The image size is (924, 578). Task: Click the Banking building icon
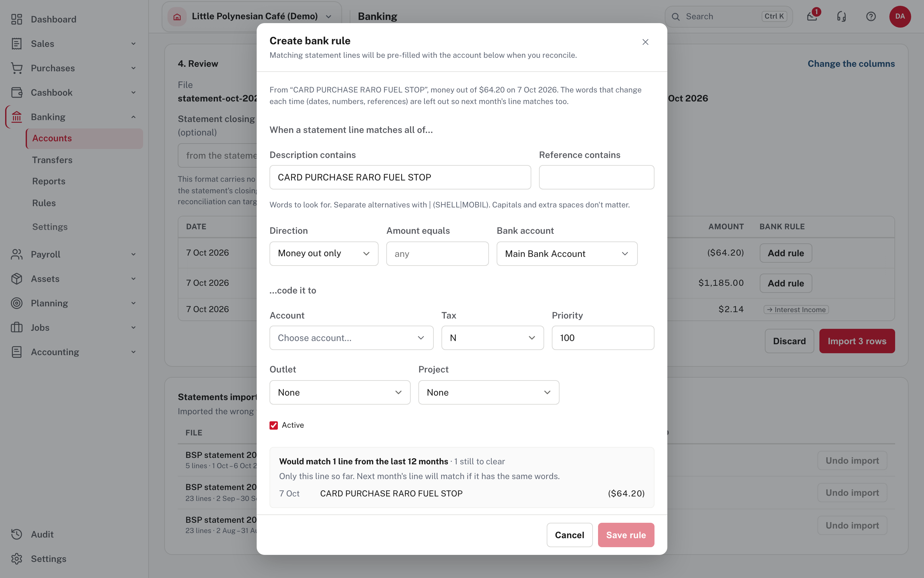pyautogui.click(x=16, y=117)
